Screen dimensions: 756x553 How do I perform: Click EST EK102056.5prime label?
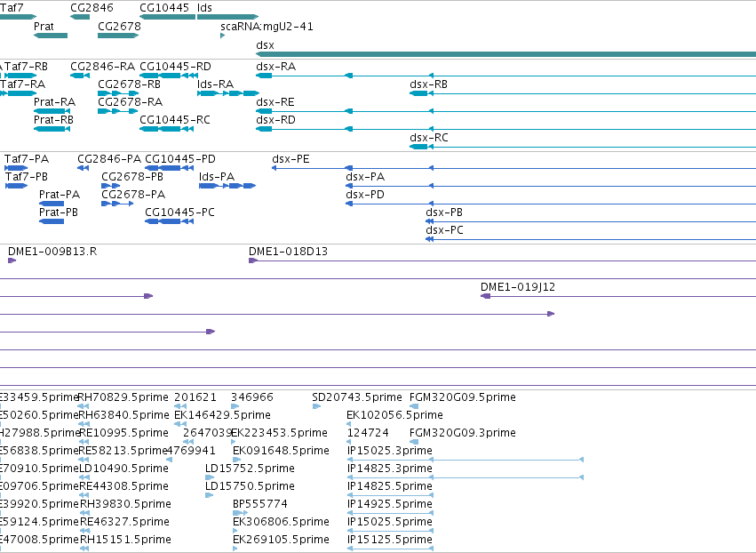point(394,415)
